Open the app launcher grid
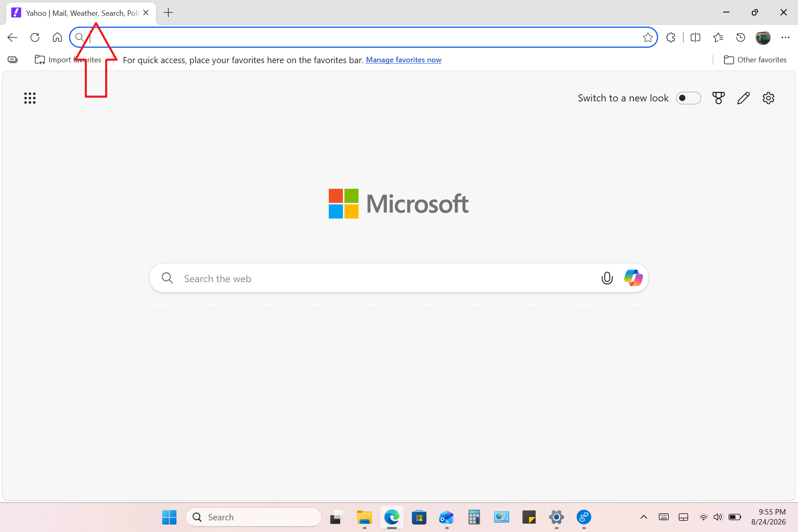The width and height of the screenshot is (798, 532). coord(30,98)
